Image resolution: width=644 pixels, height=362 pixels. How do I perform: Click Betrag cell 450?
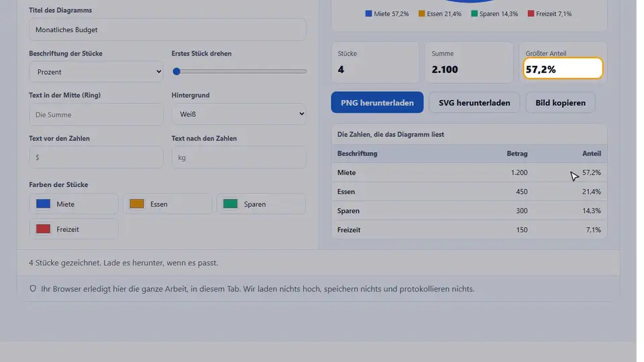(x=522, y=192)
